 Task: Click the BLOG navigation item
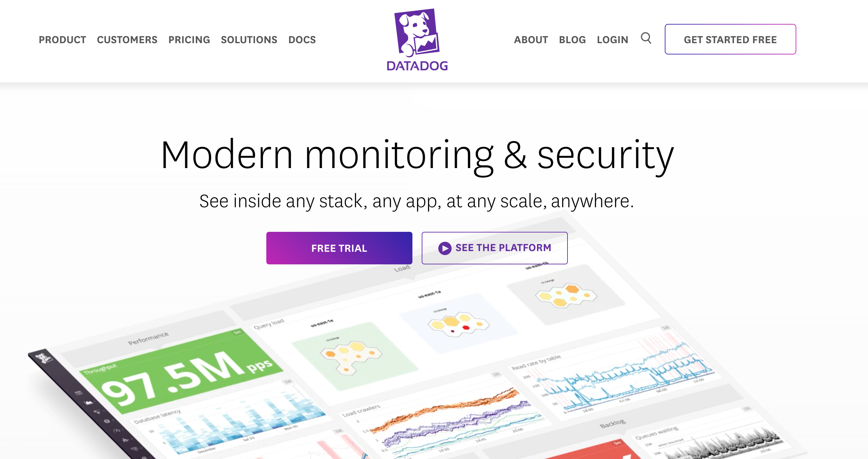click(572, 39)
